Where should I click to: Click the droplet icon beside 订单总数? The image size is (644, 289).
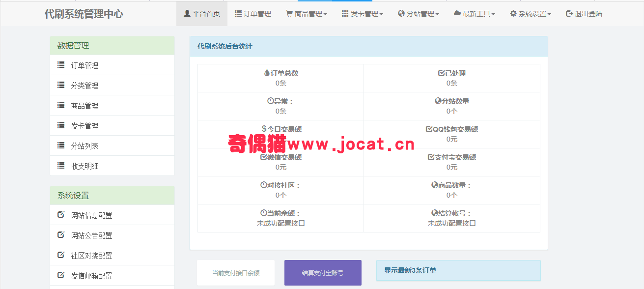[x=267, y=73]
